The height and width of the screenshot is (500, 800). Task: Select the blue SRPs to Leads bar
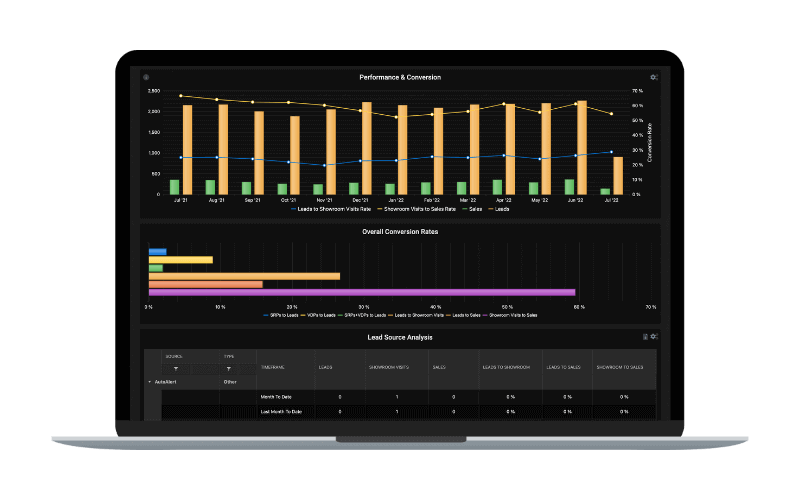[x=158, y=252]
